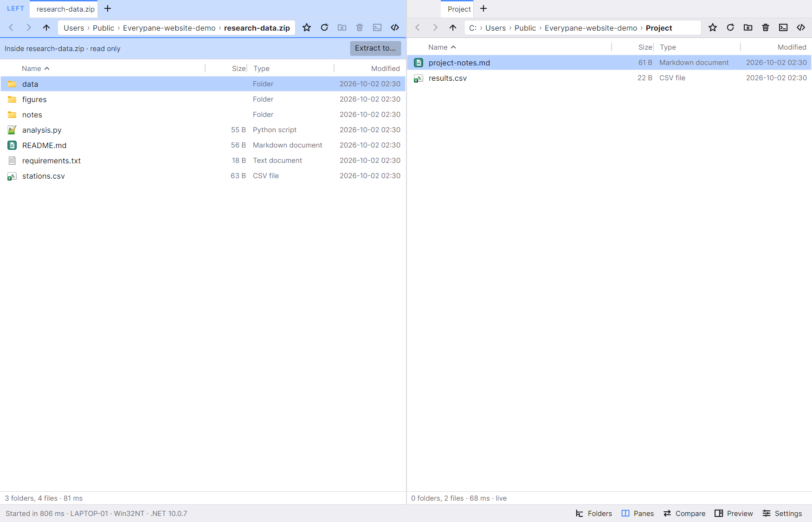Go back in left pane navigation

point(11,28)
